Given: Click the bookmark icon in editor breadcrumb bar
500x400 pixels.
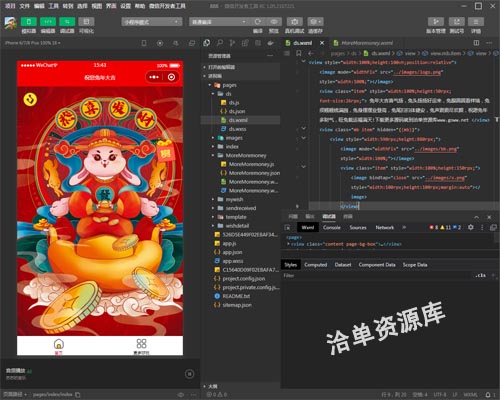Looking at the screenshot, I should tap(299, 53).
